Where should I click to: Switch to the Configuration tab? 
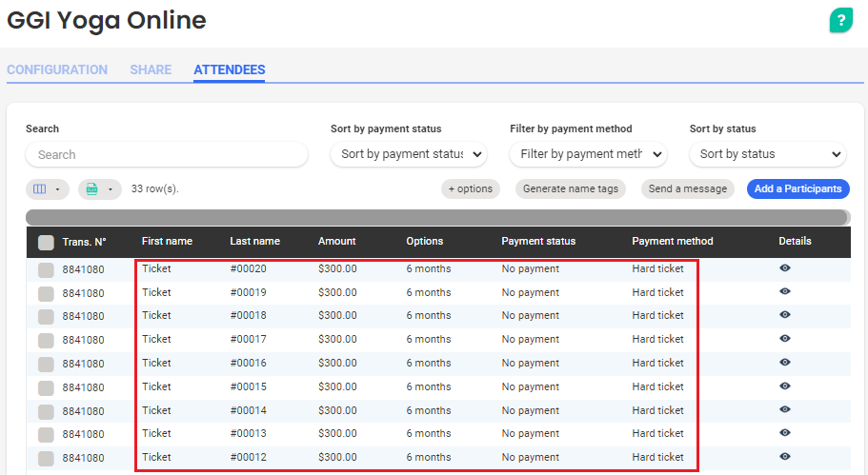click(x=57, y=69)
